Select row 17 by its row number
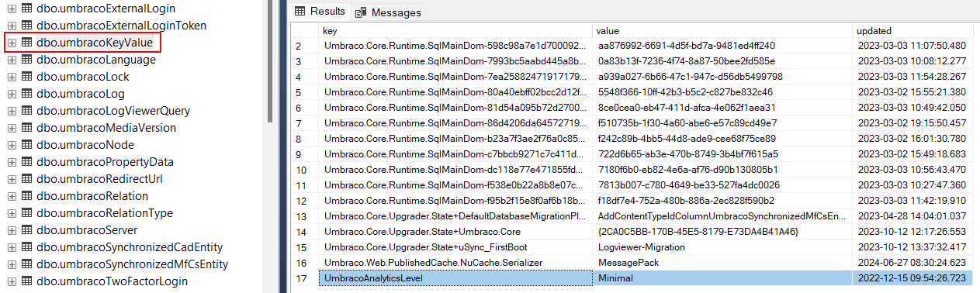 point(305,278)
